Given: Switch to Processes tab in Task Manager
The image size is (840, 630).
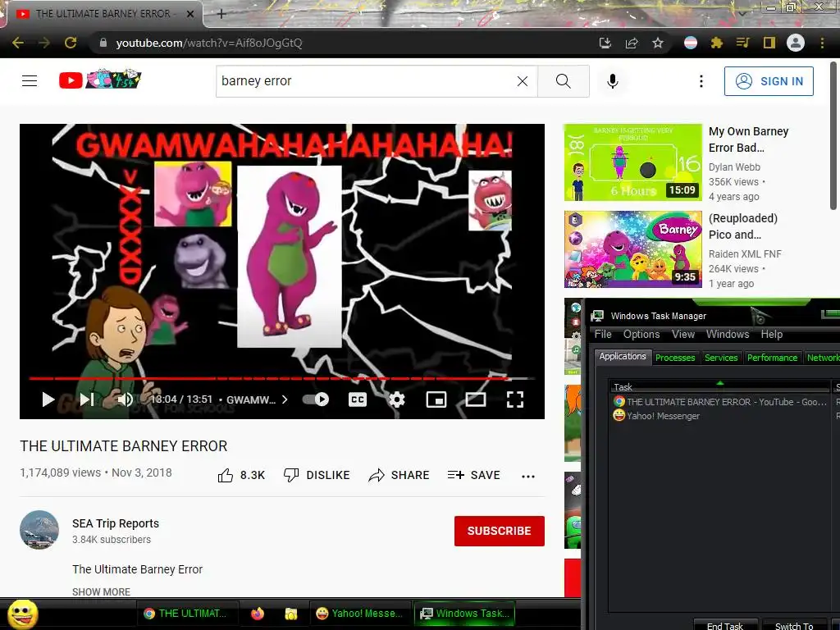Looking at the screenshot, I should [675, 358].
